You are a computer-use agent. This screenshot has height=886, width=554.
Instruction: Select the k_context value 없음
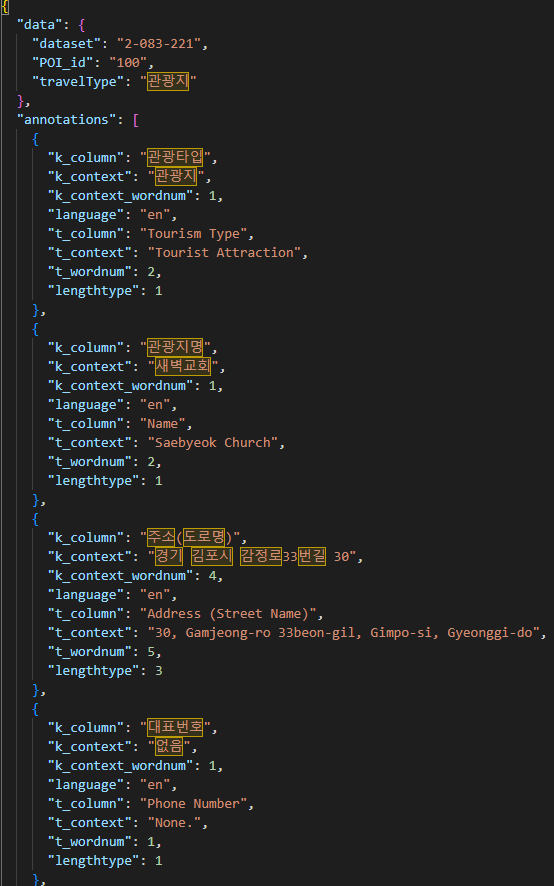(x=169, y=746)
